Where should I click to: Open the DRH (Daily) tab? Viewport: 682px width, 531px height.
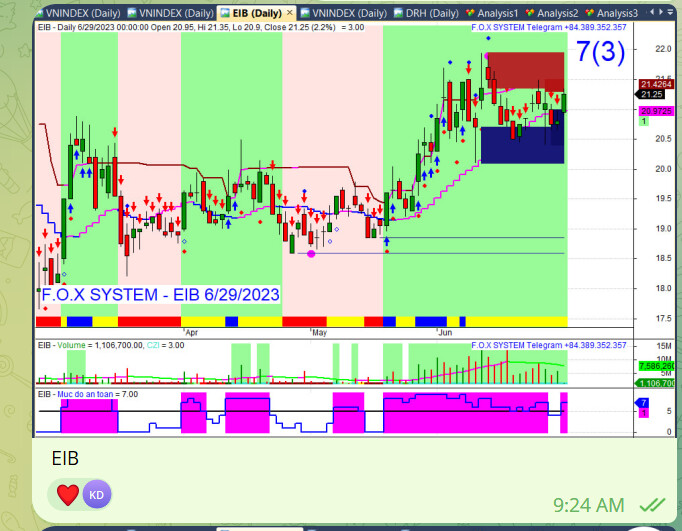[426, 13]
